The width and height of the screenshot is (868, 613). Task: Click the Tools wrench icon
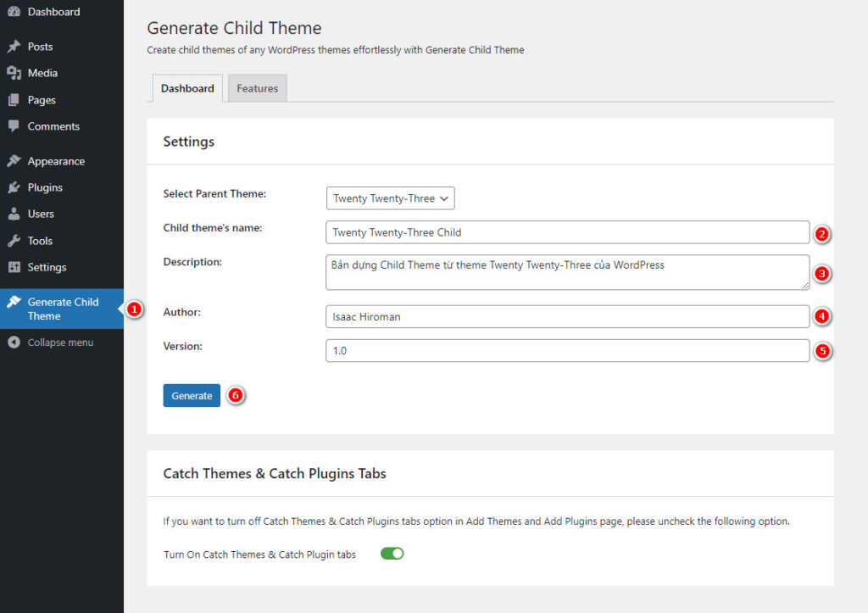14,241
